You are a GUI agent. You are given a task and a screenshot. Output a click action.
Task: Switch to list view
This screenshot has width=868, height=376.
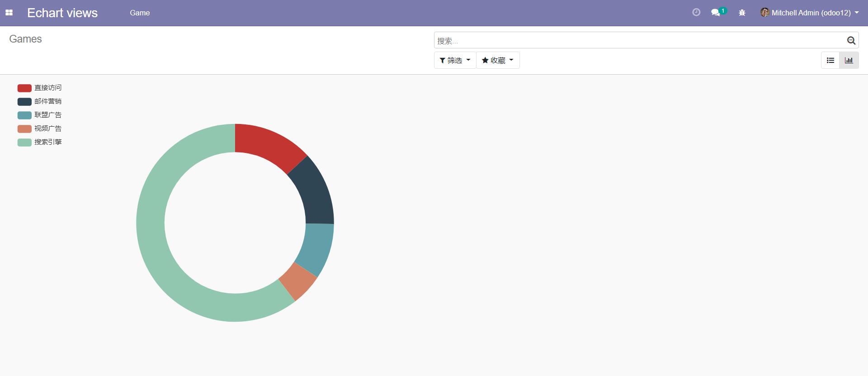click(x=830, y=60)
